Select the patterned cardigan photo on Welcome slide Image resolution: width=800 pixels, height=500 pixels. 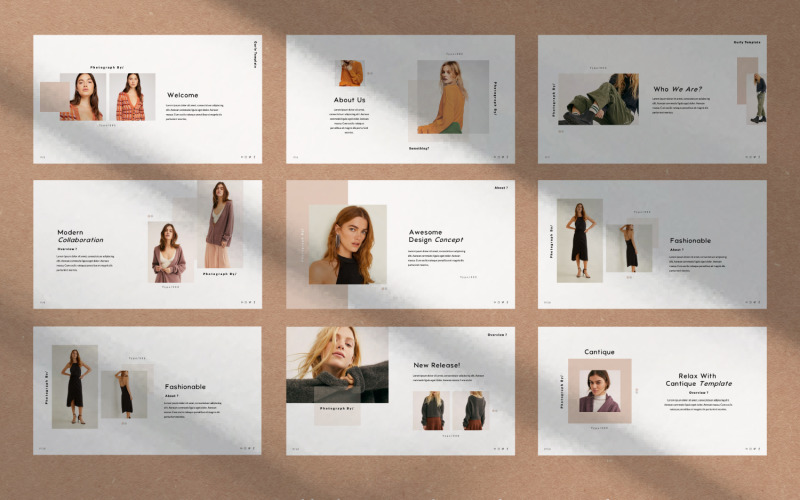[133, 97]
